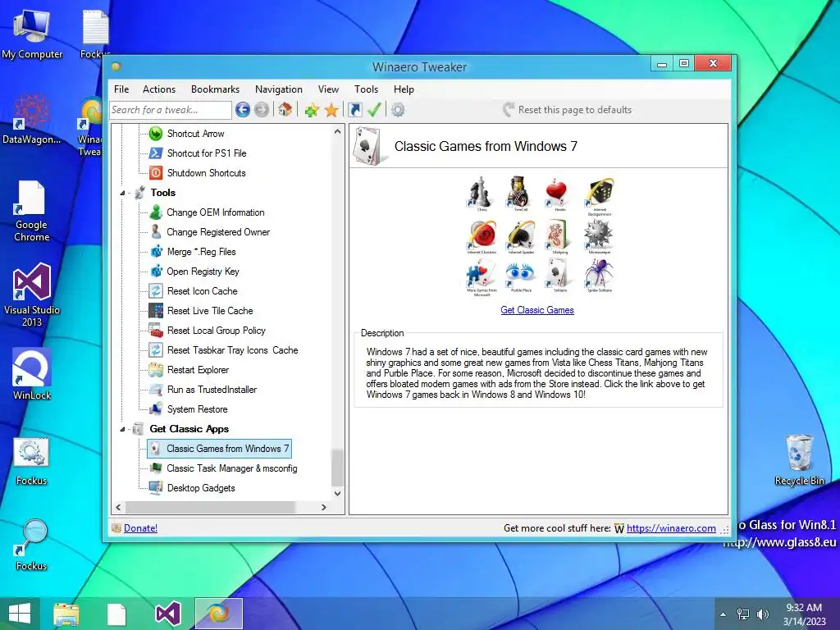Viewport: 840px width, 630px height.
Task: Click the Internet Backgammon dice icon
Action: [x=600, y=194]
